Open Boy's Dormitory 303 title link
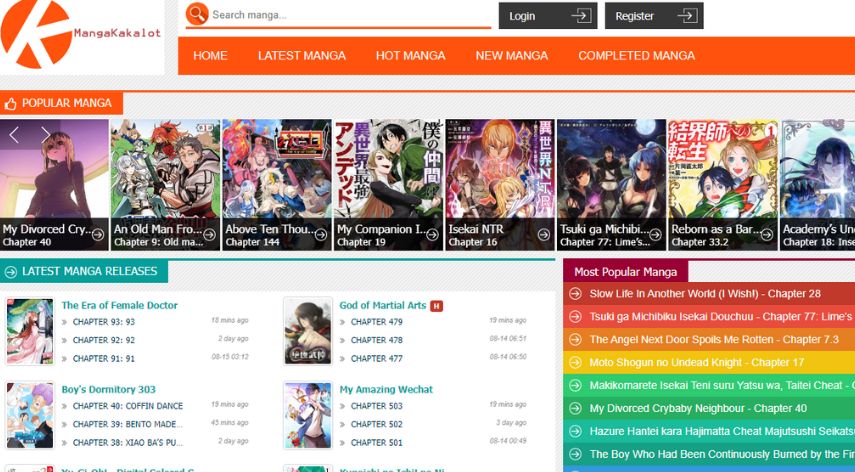Viewport: 855px width, 472px height. (x=109, y=390)
